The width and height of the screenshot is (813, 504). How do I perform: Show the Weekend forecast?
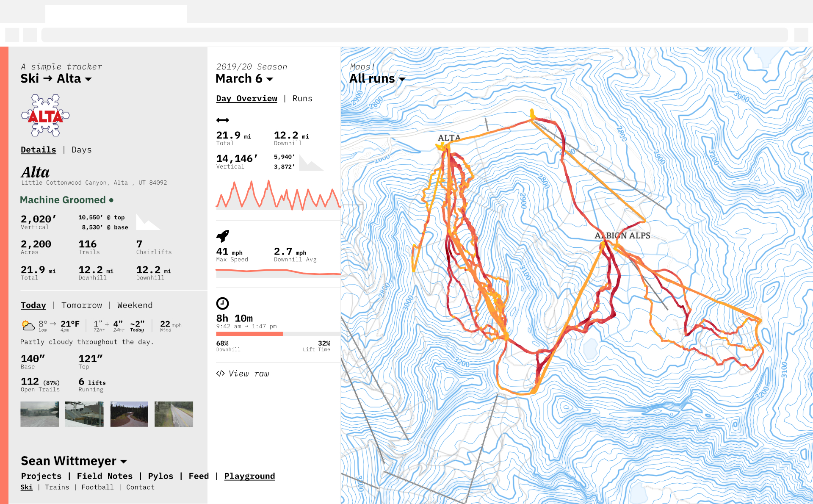pyautogui.click(x=135, y=305)
